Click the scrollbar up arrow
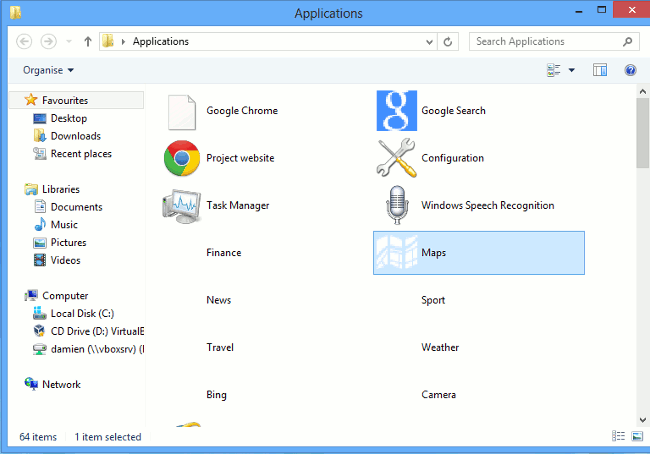The width and height of the screenshot is (650, 454). (x=643, y=91)
